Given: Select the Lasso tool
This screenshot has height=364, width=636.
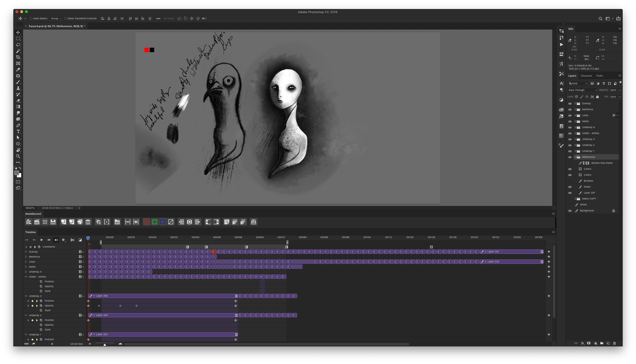Looking at the screenshot, I should 18,45.
